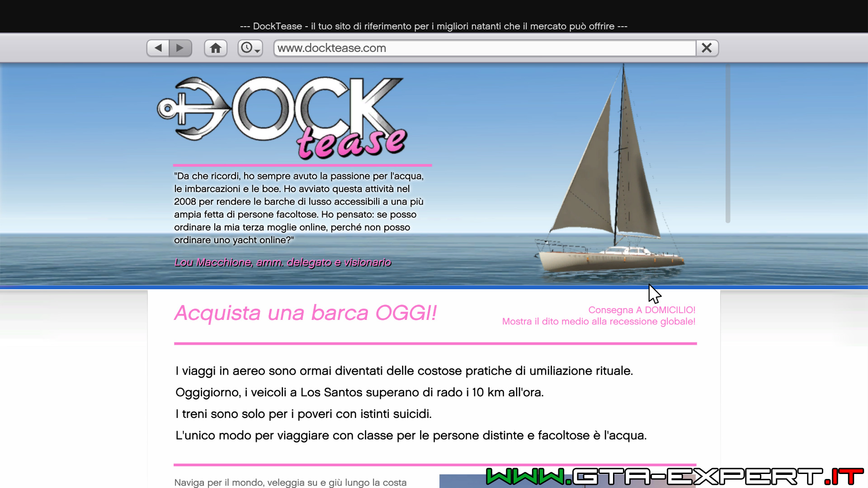868x488 pixels.
Task: Click the www.docktease.com address bar
Action: [485, 48]
